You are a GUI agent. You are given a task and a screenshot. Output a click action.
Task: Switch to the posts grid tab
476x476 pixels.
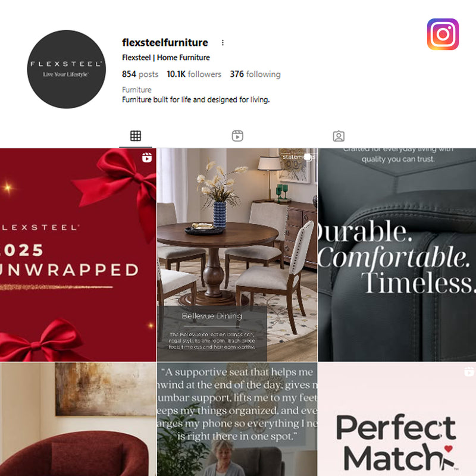point(136,136)
